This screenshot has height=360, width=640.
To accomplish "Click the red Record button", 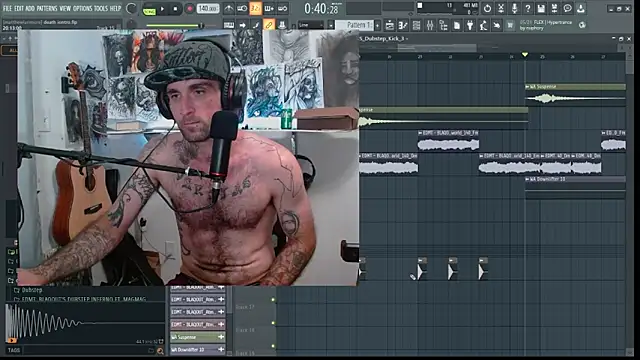I will tap(189, 9).
